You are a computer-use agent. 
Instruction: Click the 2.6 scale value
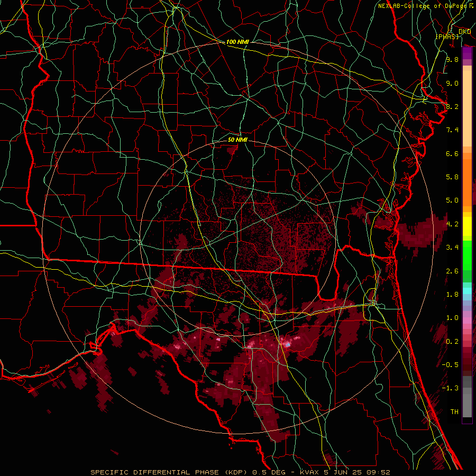click(452, 271)
